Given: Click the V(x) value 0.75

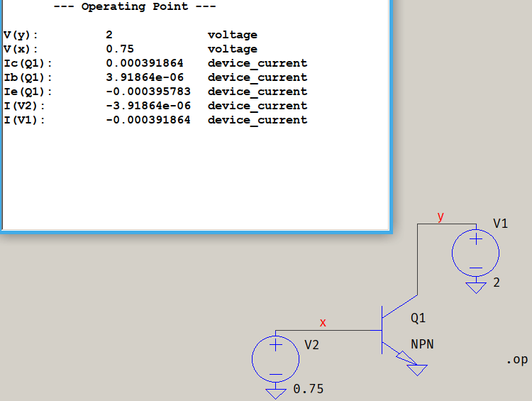Looking at the screenshot, I should pos(120,49).
